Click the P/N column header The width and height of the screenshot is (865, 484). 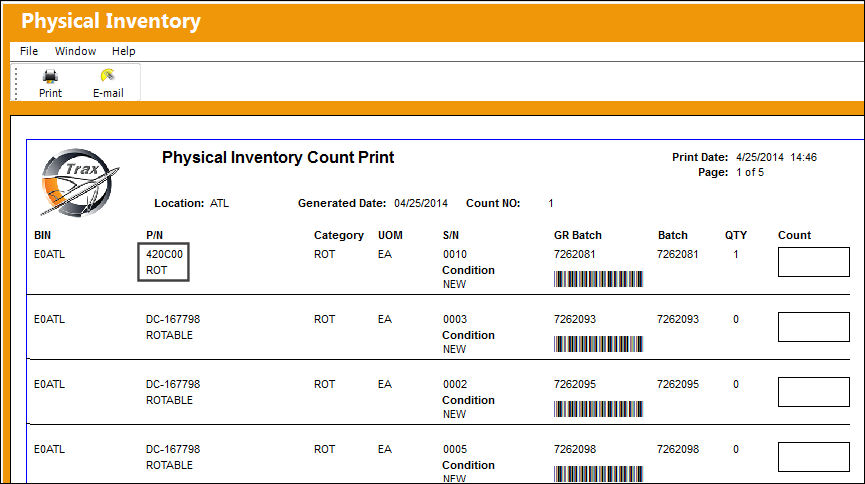click(x=154, y=235)
